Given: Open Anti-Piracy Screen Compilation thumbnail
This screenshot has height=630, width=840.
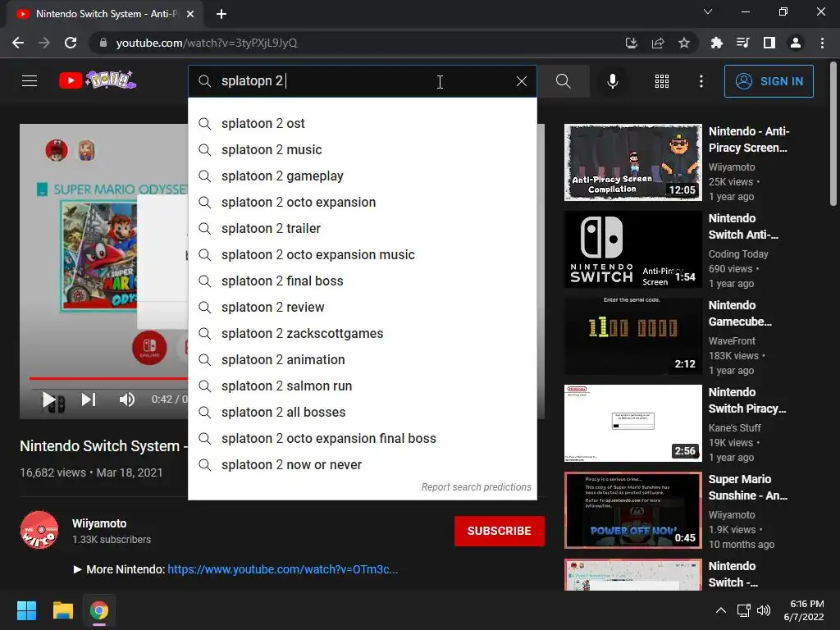Looking at the screenshot, I should pos(632,162).
